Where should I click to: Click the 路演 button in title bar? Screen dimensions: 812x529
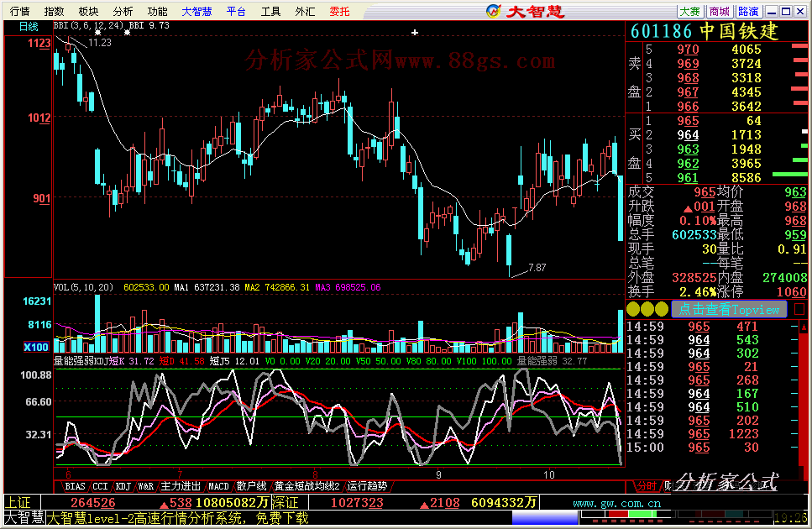(748, 12)
